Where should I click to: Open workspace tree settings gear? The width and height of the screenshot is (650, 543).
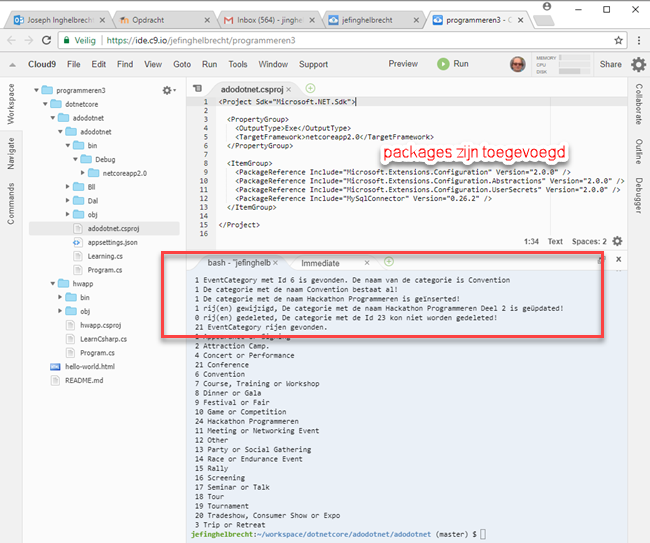(x=168, y=90)
